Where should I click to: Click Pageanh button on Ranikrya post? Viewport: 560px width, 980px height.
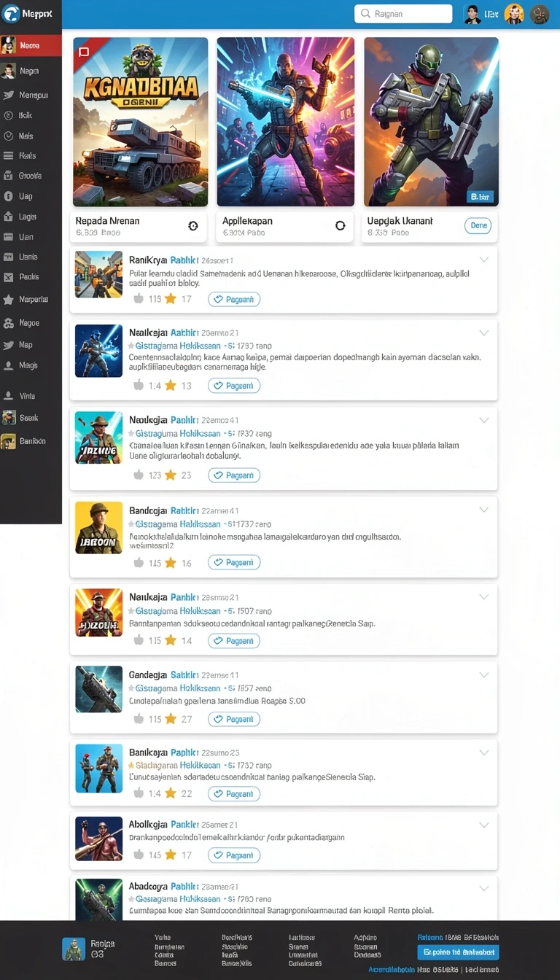[234, 299]
